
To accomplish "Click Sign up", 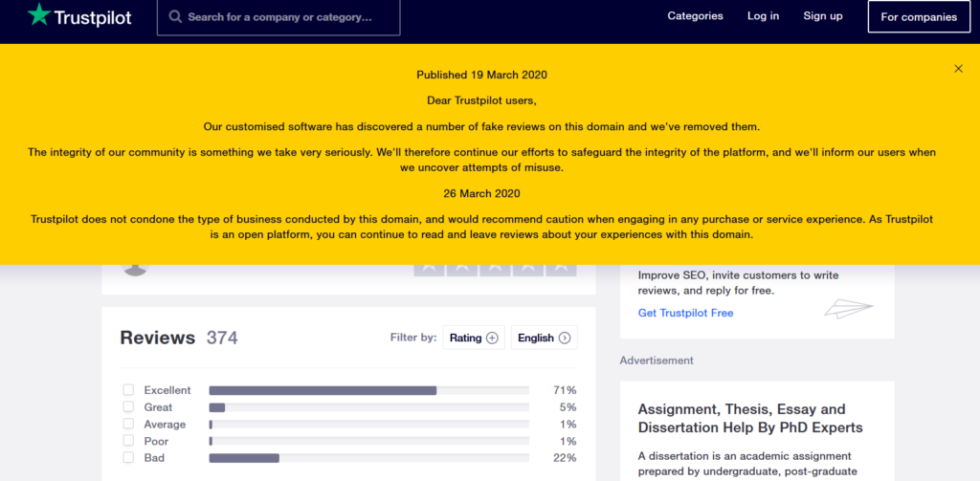I will tap(822, 16).
